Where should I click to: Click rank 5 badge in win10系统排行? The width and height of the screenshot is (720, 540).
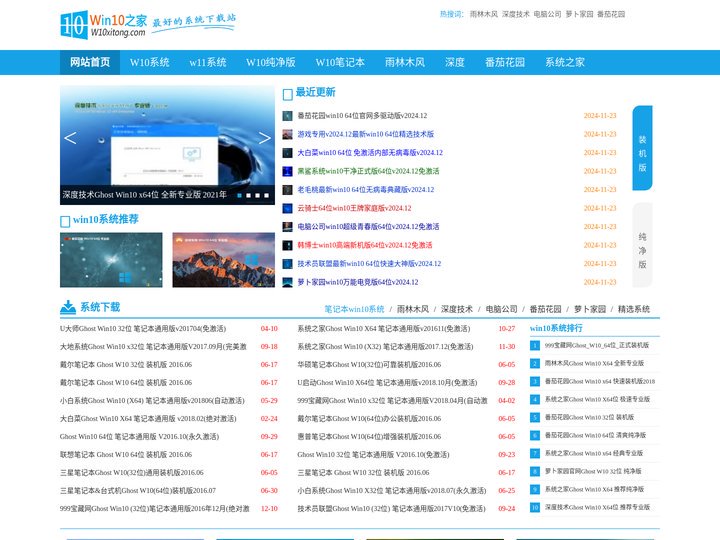(x=534, y=417)
